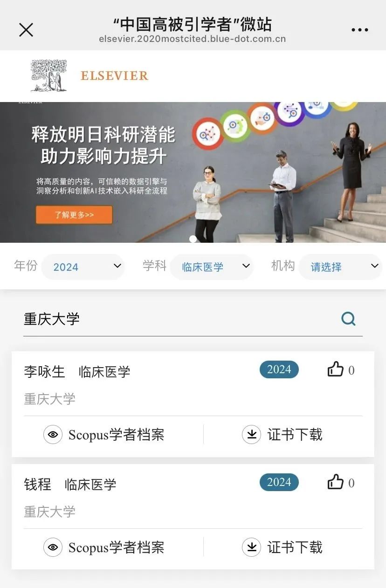
Task: Select the banner carousel dot indicator
Action: [193, 239]
